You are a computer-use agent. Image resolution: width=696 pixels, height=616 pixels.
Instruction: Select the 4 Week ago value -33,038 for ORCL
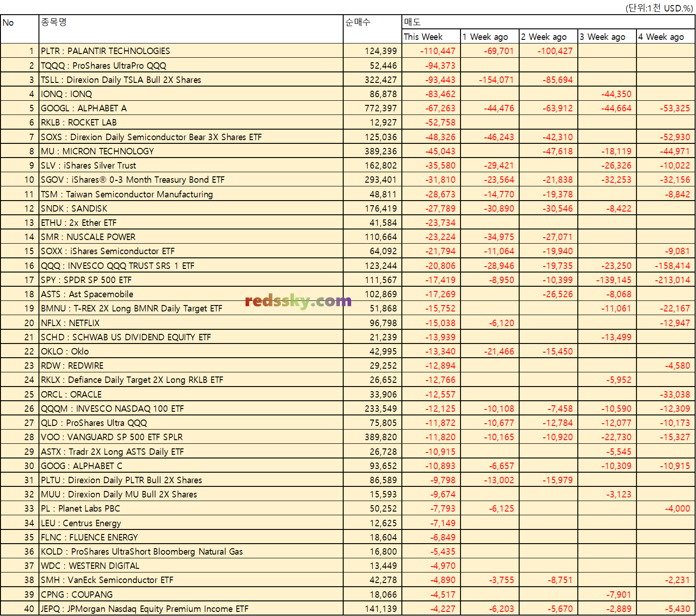click(x=675, y=394)
